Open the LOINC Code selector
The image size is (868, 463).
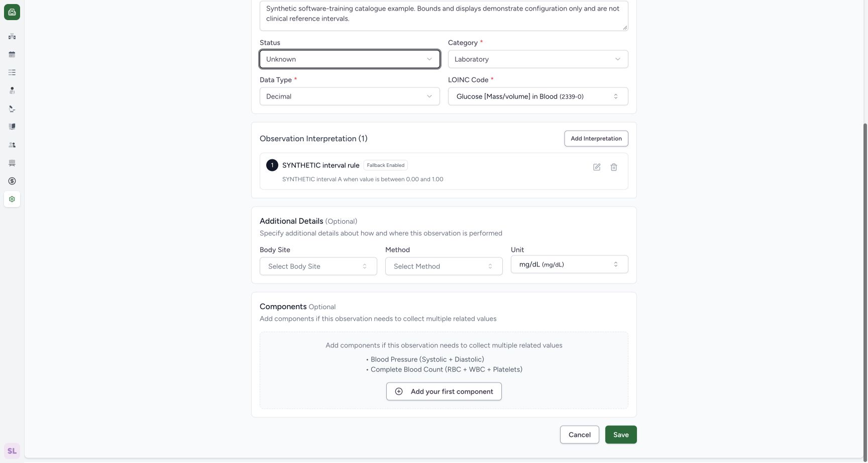click(x=538, y=97)
